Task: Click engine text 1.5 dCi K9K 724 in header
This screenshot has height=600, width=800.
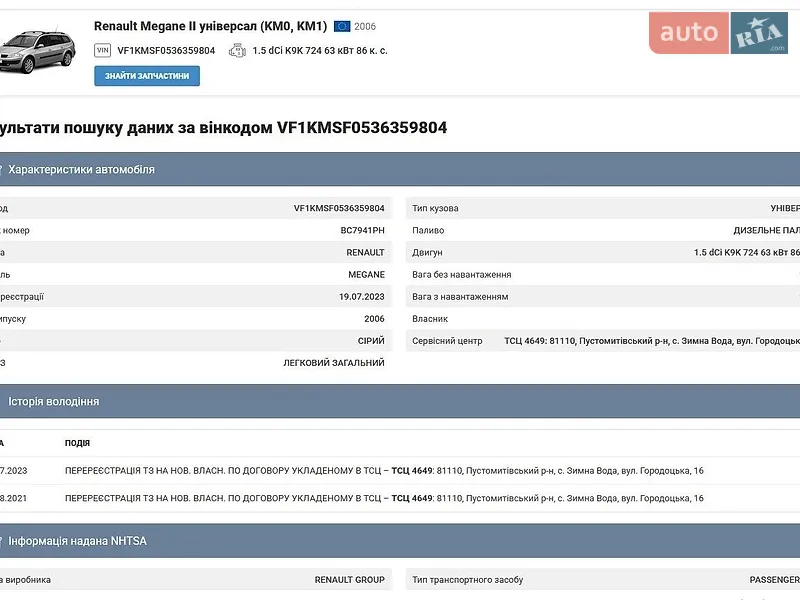Action: tap(320, 51)
